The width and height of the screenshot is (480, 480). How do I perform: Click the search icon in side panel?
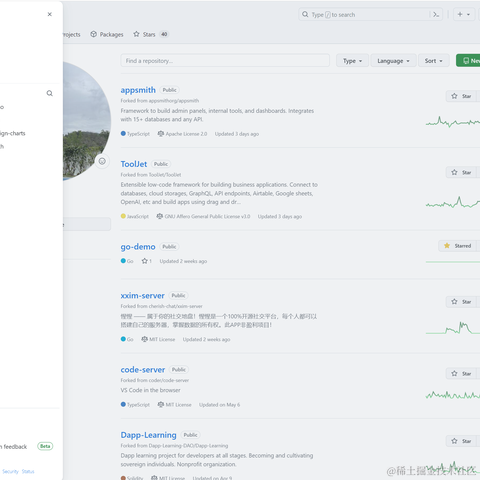coord(50,93)
